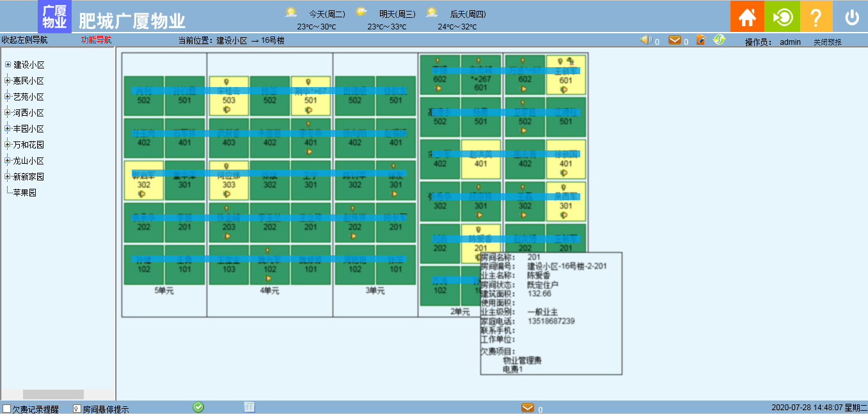Expand the 万和花园 tree node
Image resolution: width=868 pixels, height=414 pixels.
[8, 145]
